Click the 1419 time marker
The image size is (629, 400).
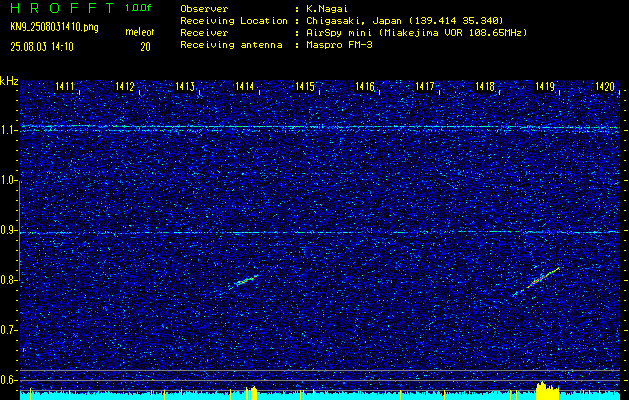coord(545,86)
